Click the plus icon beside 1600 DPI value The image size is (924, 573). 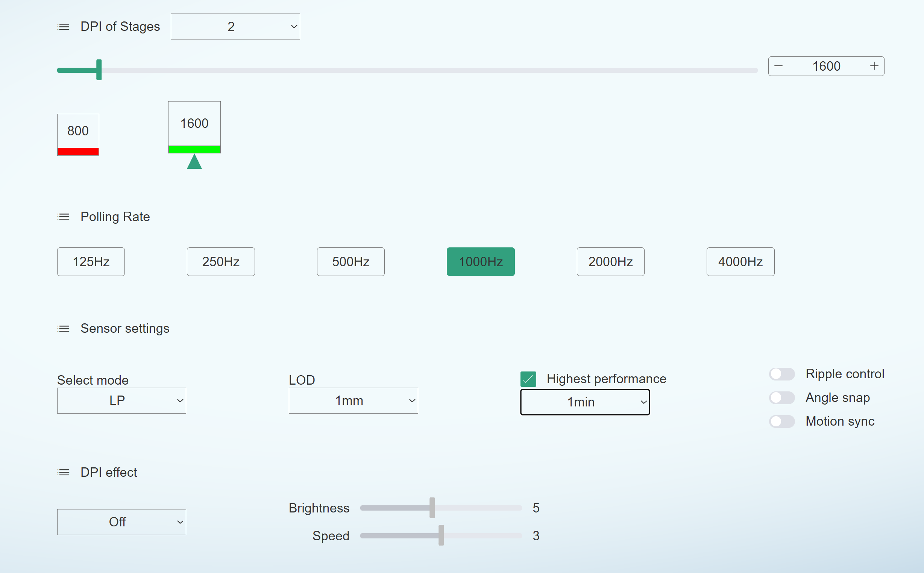(x=874, y=66)
